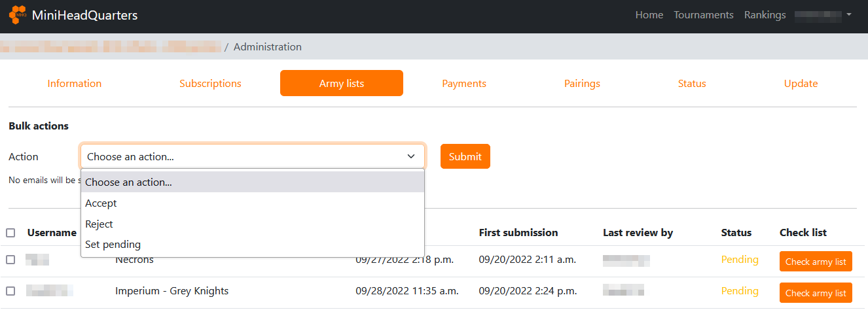Go to the Payments tab
Screen dimensions: 868x310
click(x=464, y=84)
